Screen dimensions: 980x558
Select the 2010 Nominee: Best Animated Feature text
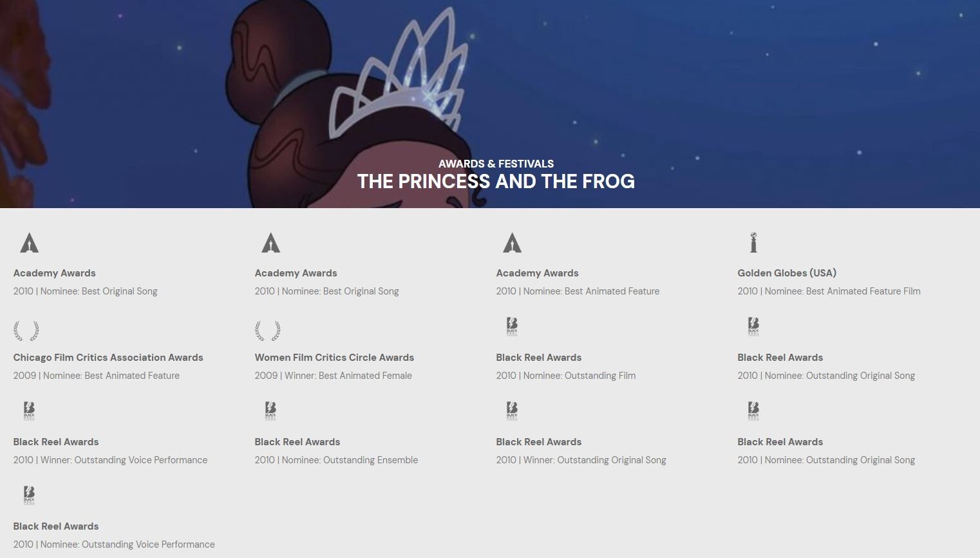tap(578, 291)
